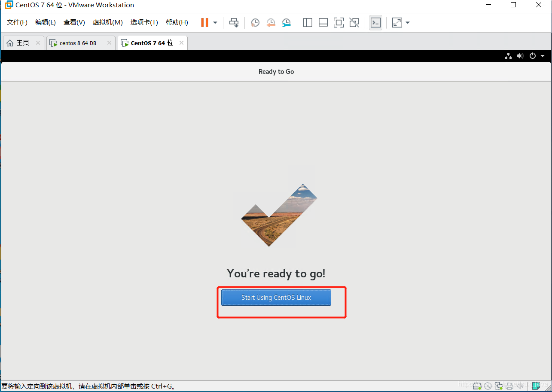The height and width of the screenshot is (392, 552).
Task: Click the Revert to snapshot icon
Action: pyautogui.click(x=271, y=23)
